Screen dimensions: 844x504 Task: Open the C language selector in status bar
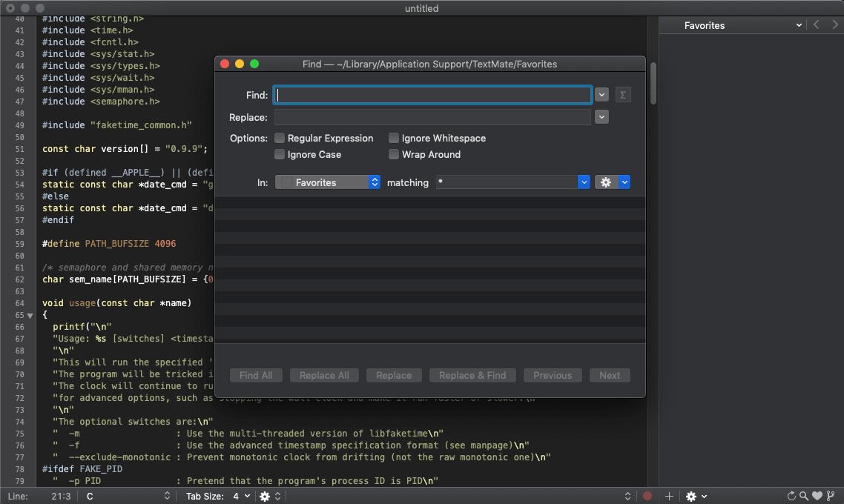[128, 496]
